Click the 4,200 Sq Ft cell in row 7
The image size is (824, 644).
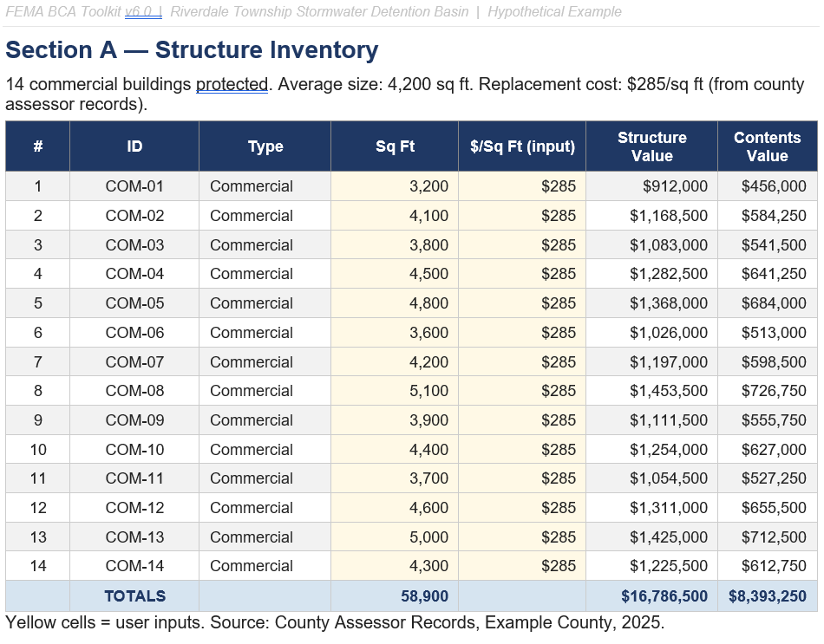[395, 362]
